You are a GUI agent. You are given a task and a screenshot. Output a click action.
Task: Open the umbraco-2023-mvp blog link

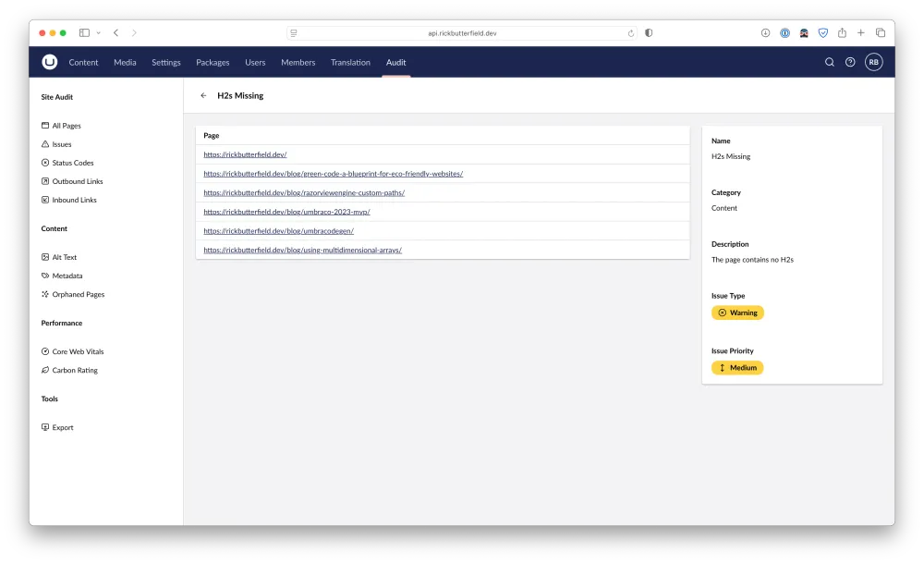pos(286,212)
